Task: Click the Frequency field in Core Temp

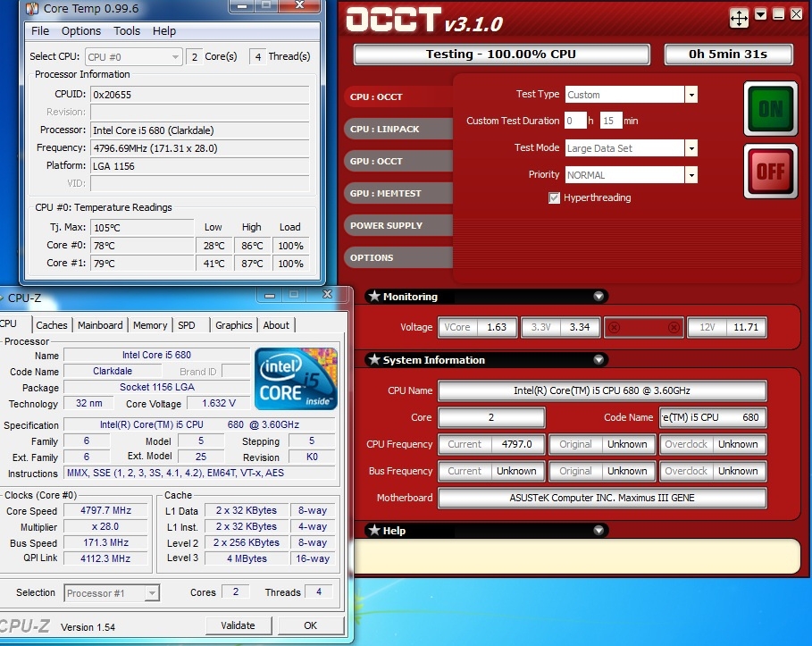Action: [200, 148]
